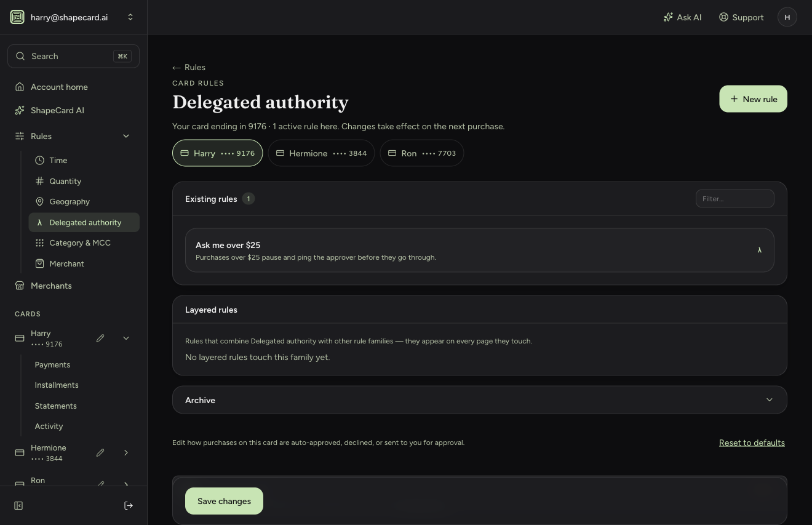Switch to the Hermione 3844 card chip
Viewport: 812px width, 525px height.
(321, 153)
